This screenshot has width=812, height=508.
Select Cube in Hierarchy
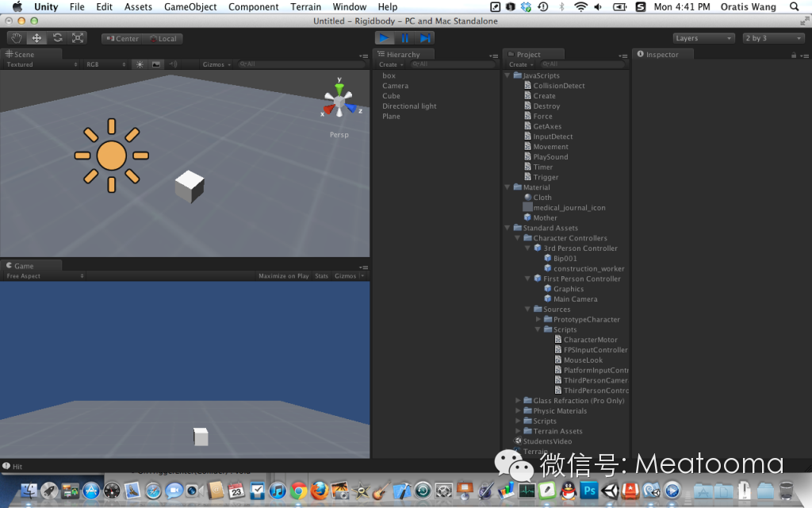click(x=391, y=96)
